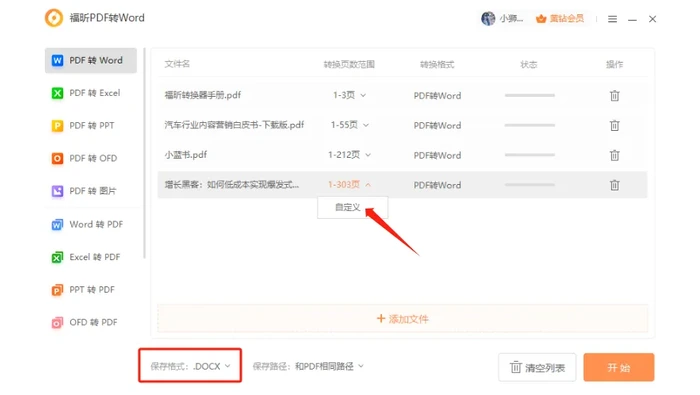Select the PDF 转 Word sidebar item
The width and height of the screenshot is (700, 395).
[x=91, y=60]
